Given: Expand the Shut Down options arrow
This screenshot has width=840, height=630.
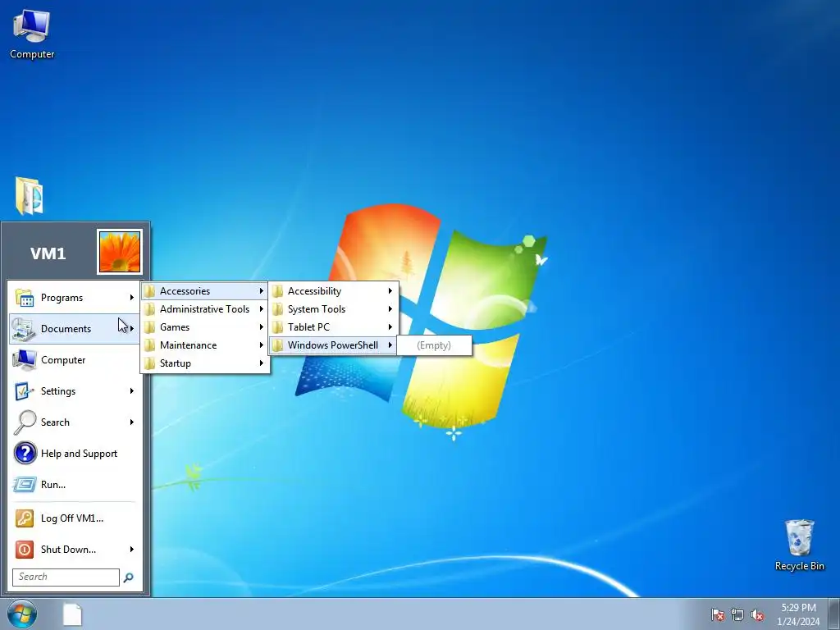Looking at the screenshot, I should (x=132, y=549).
